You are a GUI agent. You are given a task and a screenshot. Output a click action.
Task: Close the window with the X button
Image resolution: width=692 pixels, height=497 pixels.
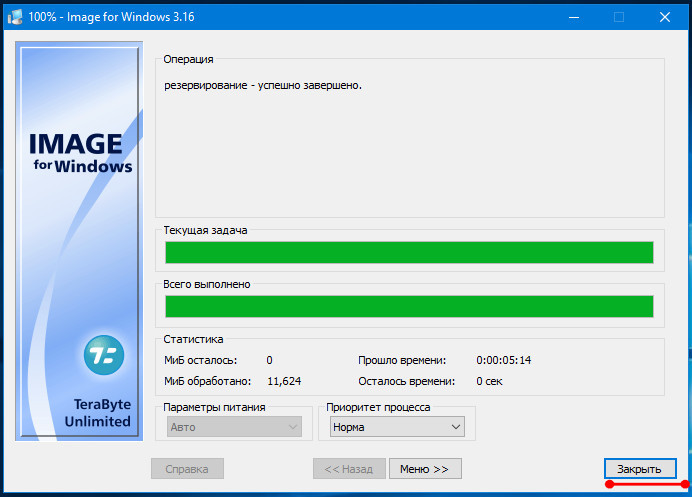click(x=665, y=17)
